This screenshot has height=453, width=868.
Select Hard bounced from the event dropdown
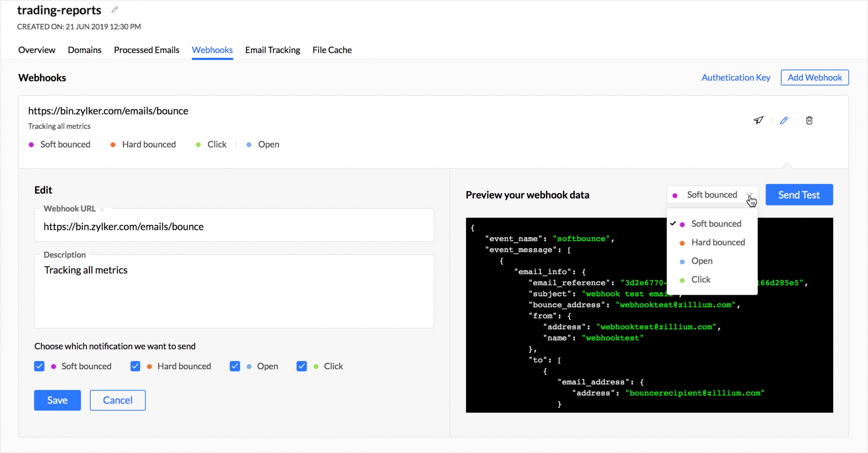718,242
